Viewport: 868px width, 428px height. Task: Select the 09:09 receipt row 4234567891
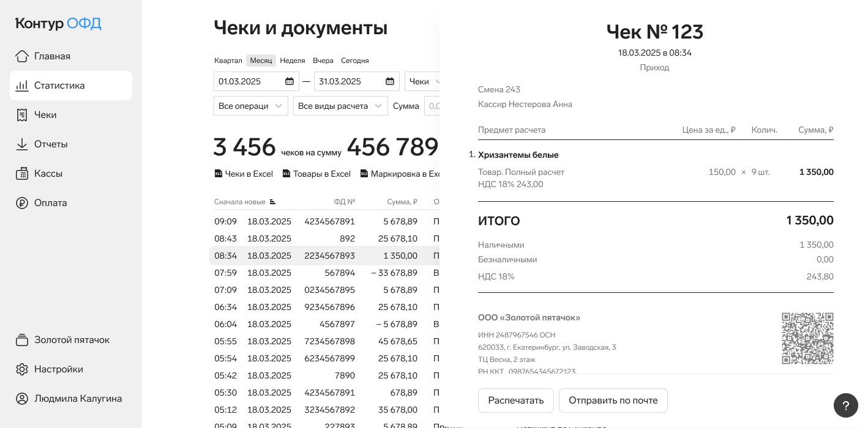click(324, 221)
